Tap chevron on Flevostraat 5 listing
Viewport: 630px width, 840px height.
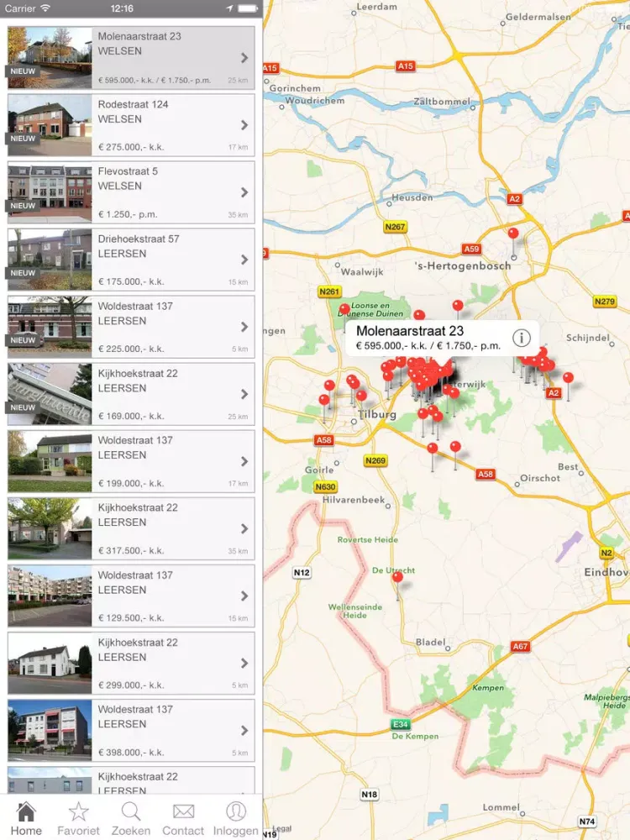tap(244, 192)
